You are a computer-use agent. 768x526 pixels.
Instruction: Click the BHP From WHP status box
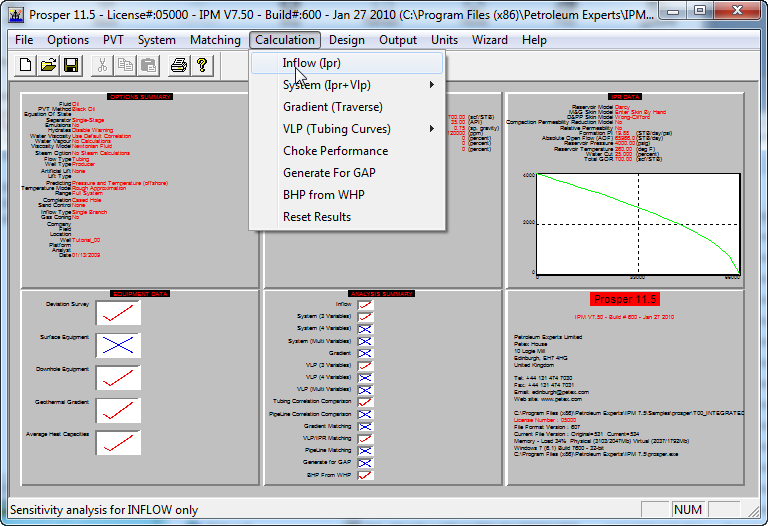click(x=365, y=475)
